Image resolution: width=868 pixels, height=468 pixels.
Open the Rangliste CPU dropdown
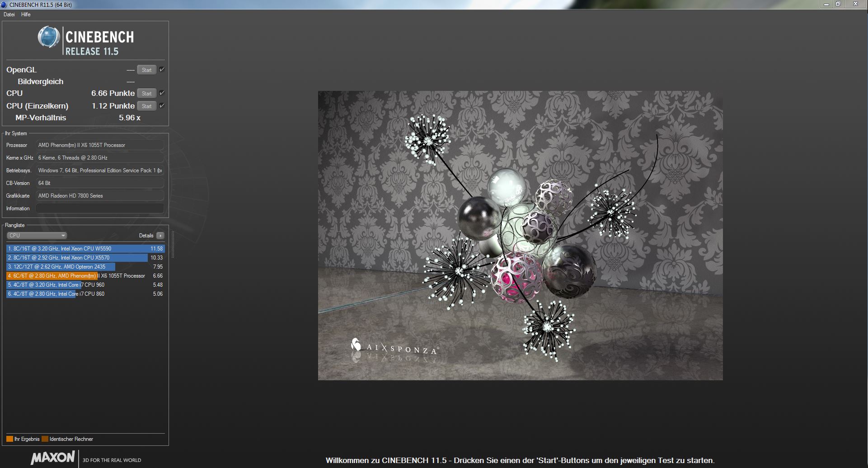click(x=37, y=236)
